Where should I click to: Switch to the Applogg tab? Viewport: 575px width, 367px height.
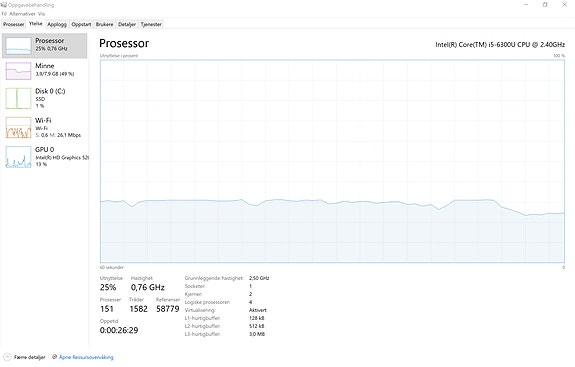pyautogui.click(x=57, y=25)
